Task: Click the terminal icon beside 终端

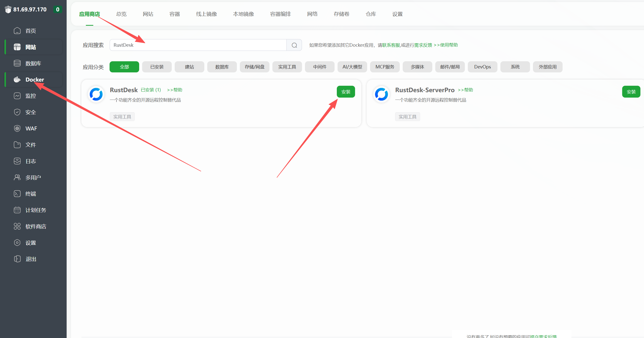Action: click(x=17, y=193)
